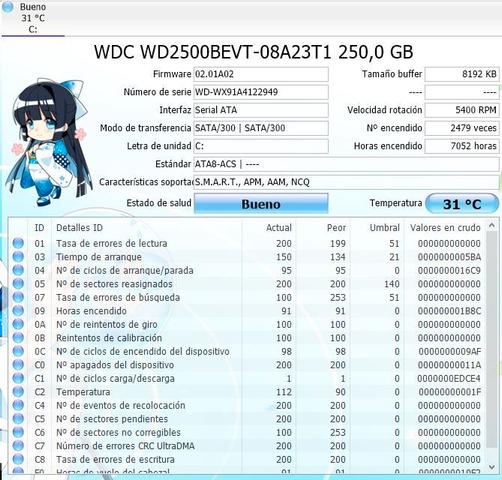Viewport: 502px width, 480px height.
Task: Click the Actual column header
Action: click(x=269, y=228)
